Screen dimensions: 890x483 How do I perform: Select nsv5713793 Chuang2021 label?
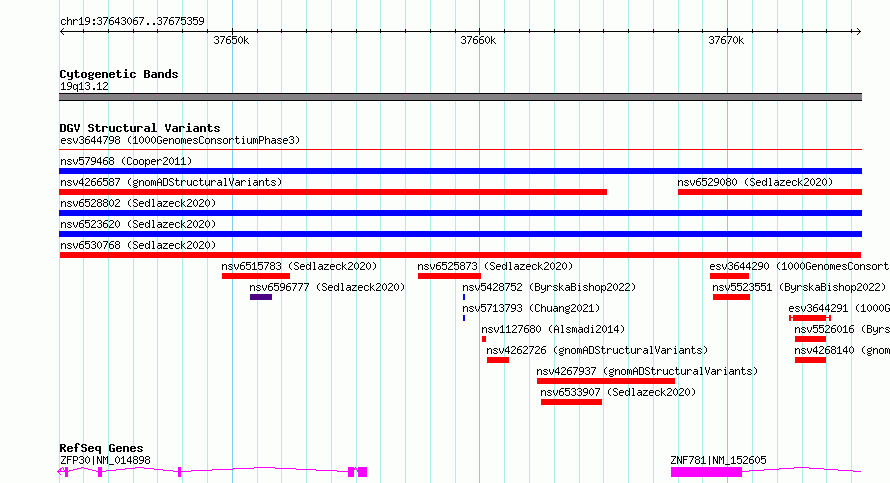coord(531,308)
